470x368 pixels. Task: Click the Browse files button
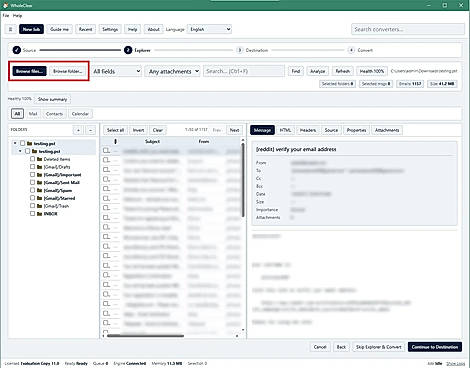(x=29, y=71)
